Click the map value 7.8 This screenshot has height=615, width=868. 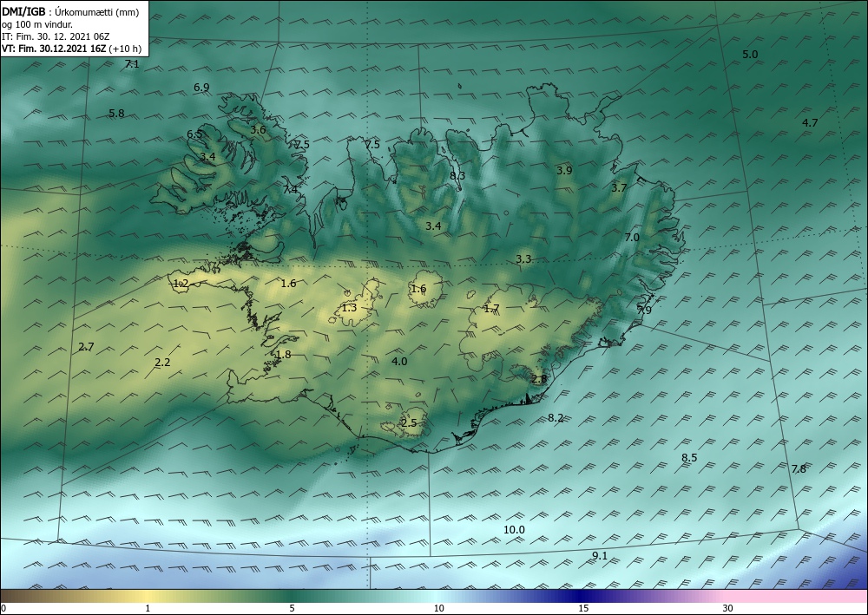coord(799,469)
